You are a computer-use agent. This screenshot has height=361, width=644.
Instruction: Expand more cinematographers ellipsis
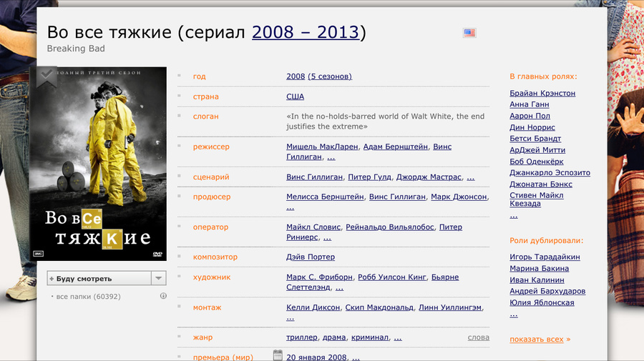327,237
